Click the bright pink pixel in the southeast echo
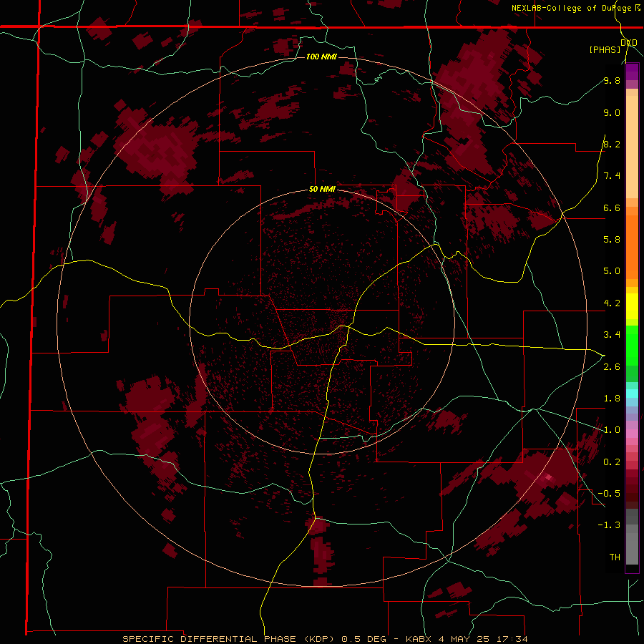644x644 pixels. (548, 477)
